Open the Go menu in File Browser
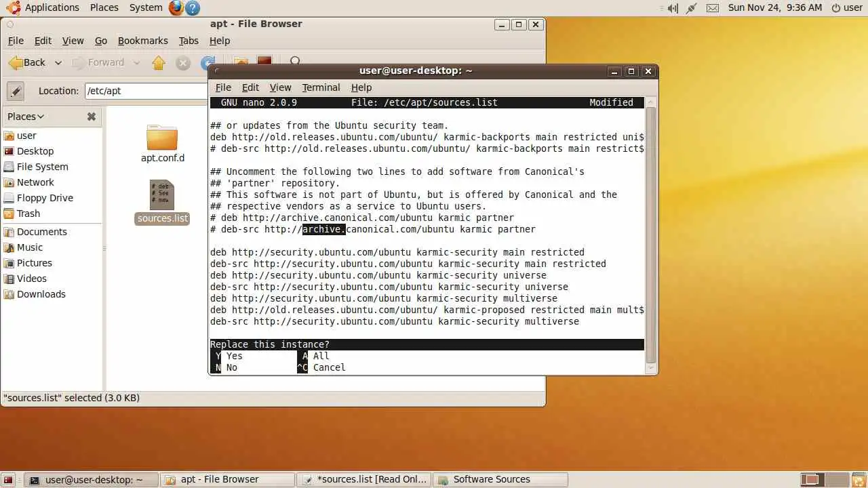Image resolution: width=868 pixels, height=488 pixels. (101, 41)
